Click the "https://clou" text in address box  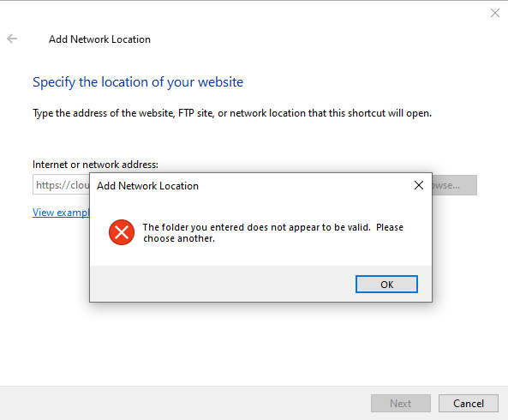(x=63, y=185)
